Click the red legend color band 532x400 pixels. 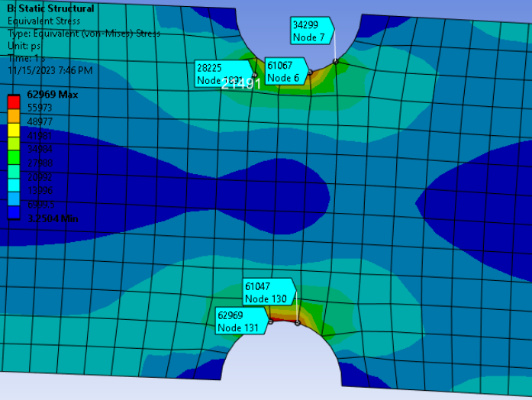click(15, 100)
